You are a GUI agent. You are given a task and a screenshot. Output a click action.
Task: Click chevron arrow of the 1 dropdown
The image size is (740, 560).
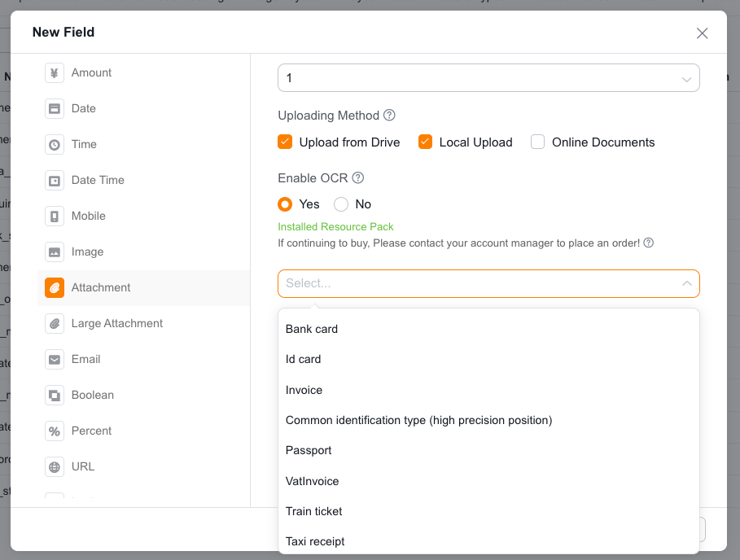point(686,79)
